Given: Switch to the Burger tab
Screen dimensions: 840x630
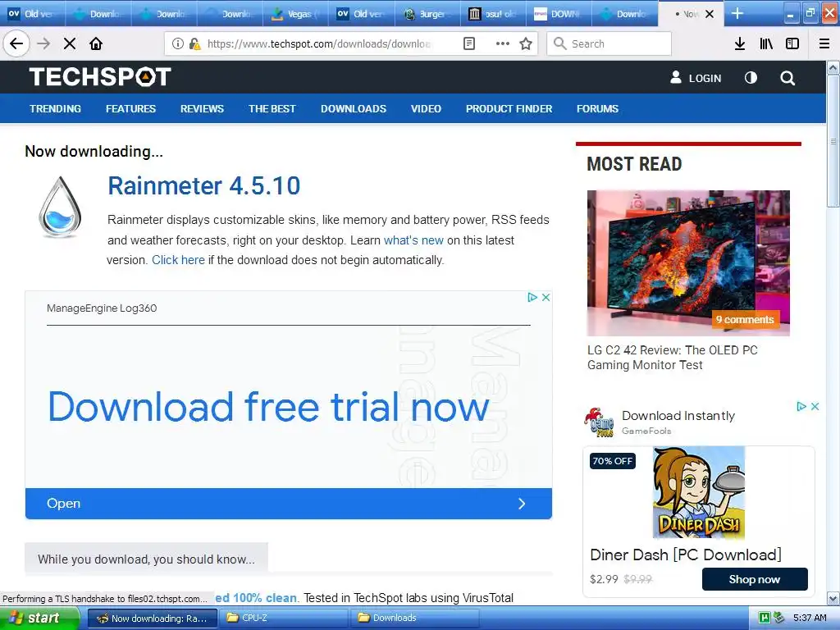Looking at the screenshot, I should (x=427, y=14).
